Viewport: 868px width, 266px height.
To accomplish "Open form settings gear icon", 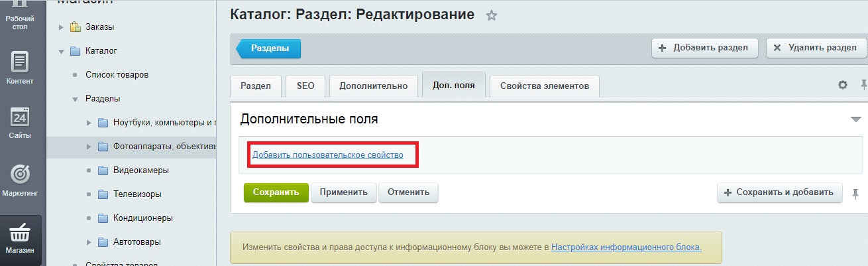I will point(843,85).
